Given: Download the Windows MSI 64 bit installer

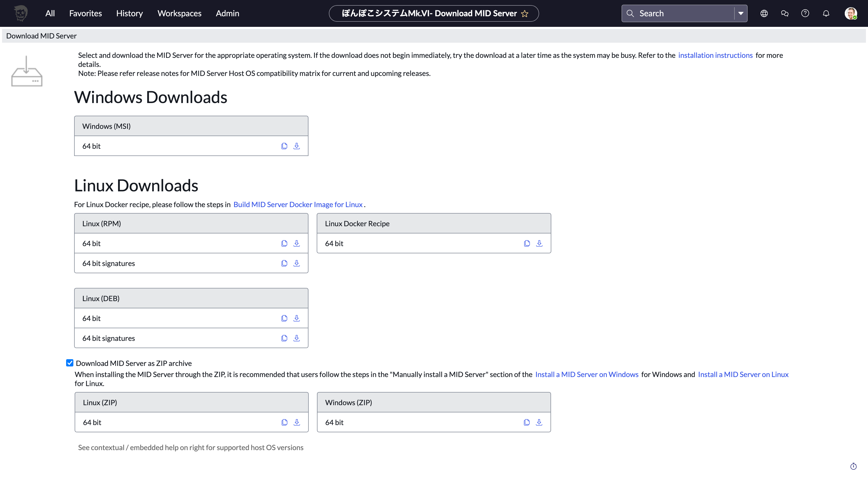Looking at the screenshot, I should point(297,146).
